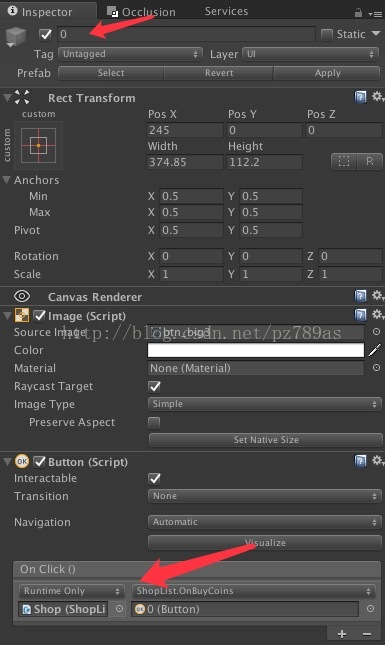Open Button (Script) gear settings menu
This screenshot has height=645, width=385.
(x=378, y=460)
